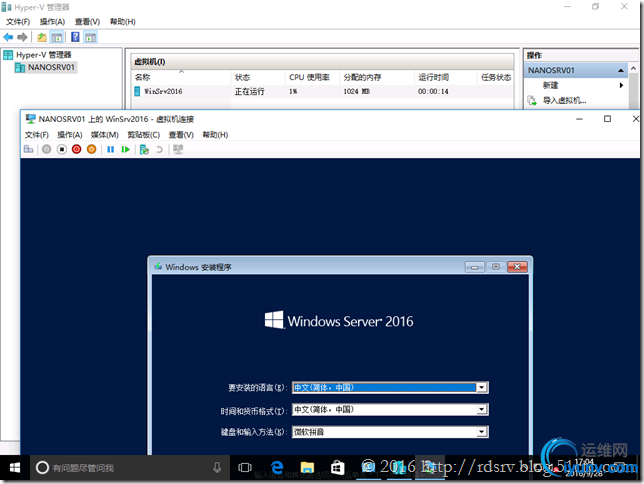Sort by Assigned Memory column header
Screen dimensions: 644x484
click(377, 77)
